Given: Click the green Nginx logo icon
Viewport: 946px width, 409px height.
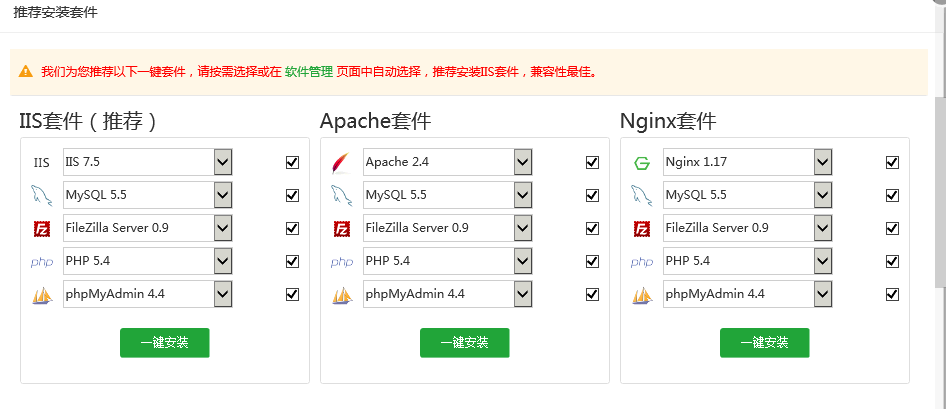Looking at the screenshot, I should 641,163.
